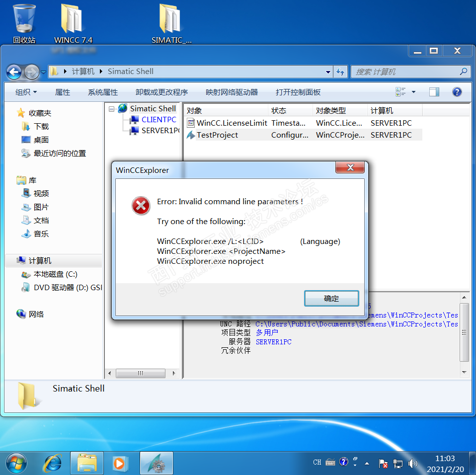Go back in the Explorer window
The height and width of the screenshot is (475, 476).
(14, 72)
